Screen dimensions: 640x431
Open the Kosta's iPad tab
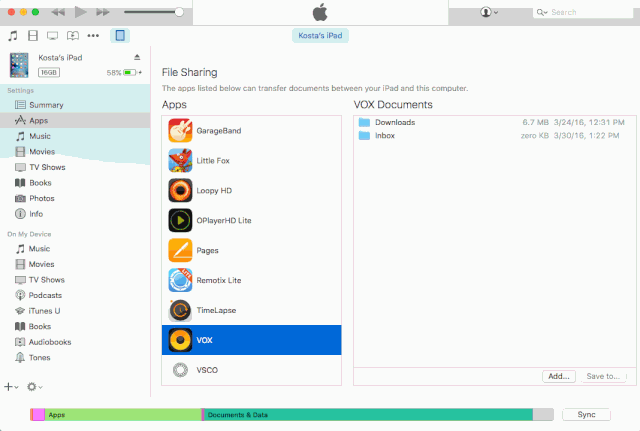(x=320, y=36)
